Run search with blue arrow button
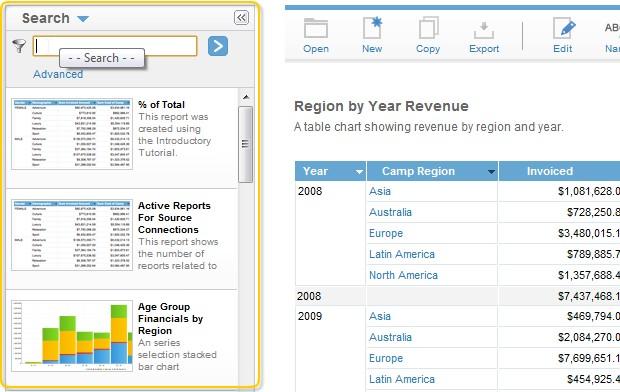The width and height of the screenshot is (620, 392). pos(218,46)
